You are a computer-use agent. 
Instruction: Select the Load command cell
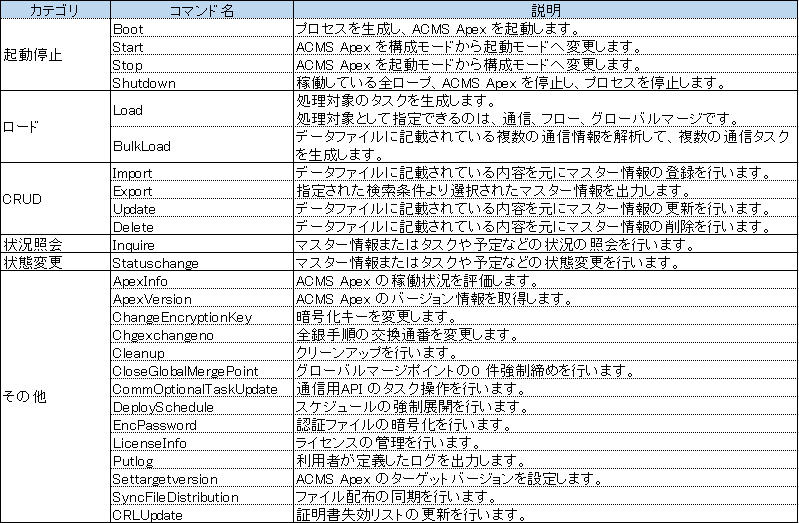click(201, 109)
